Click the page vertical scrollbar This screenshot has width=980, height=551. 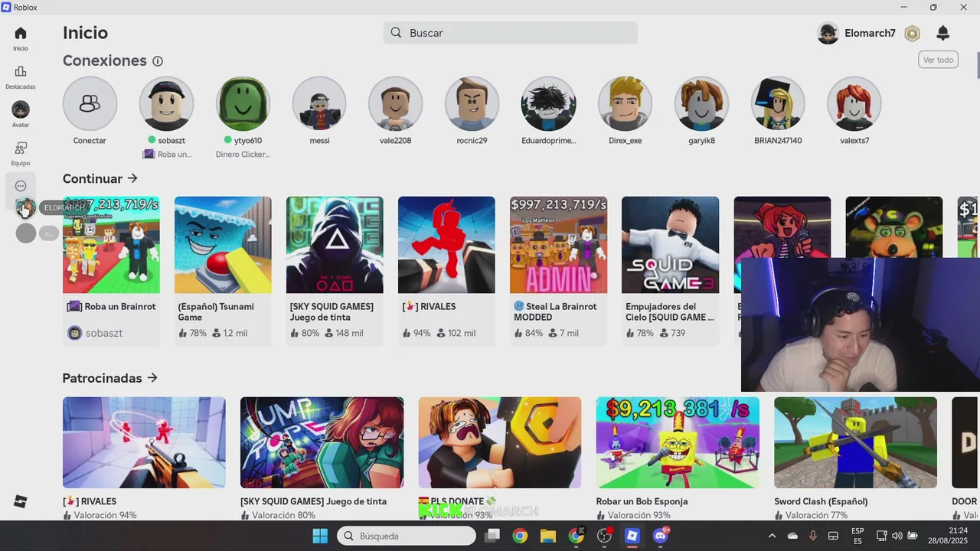point(978,65)
